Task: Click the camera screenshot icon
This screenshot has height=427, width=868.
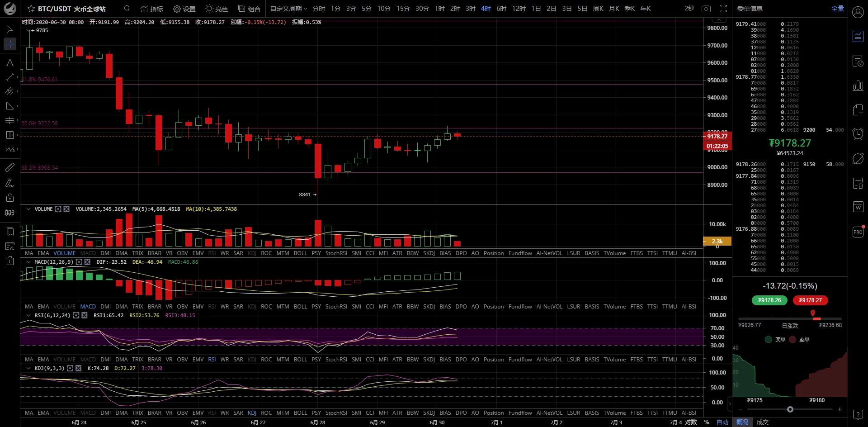Action: pos(706,9)
